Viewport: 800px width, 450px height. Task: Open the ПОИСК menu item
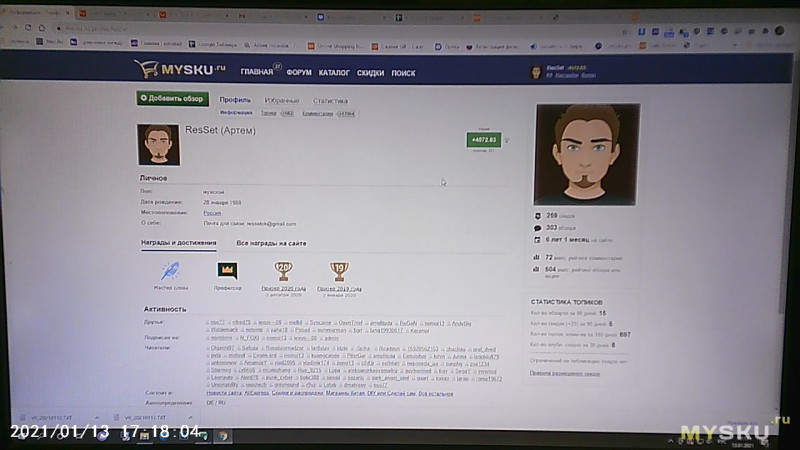[403, 73]
